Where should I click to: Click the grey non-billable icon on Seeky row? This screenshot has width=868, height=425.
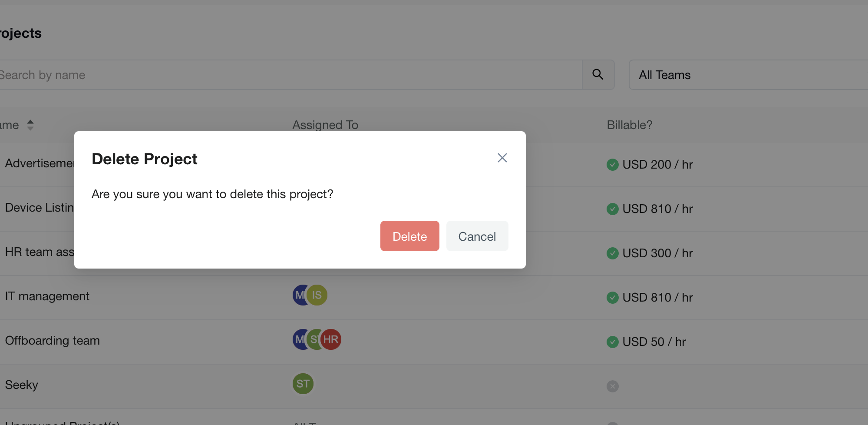(x=612, y=386)
